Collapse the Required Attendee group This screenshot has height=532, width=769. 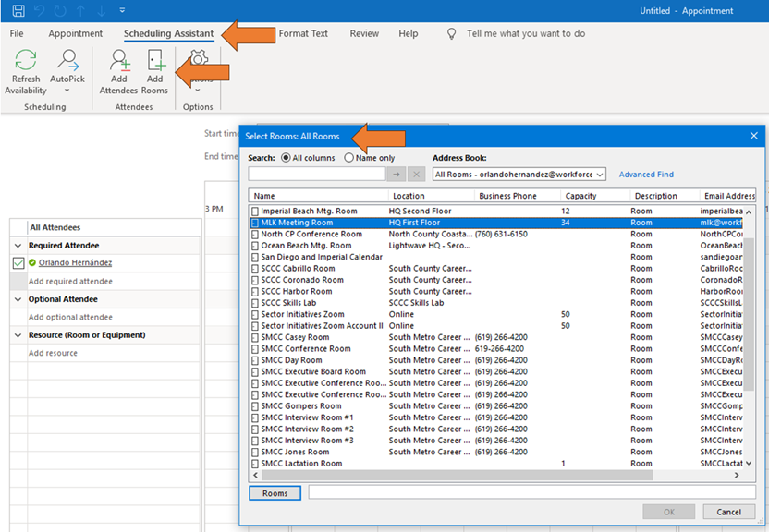(19, 246)
